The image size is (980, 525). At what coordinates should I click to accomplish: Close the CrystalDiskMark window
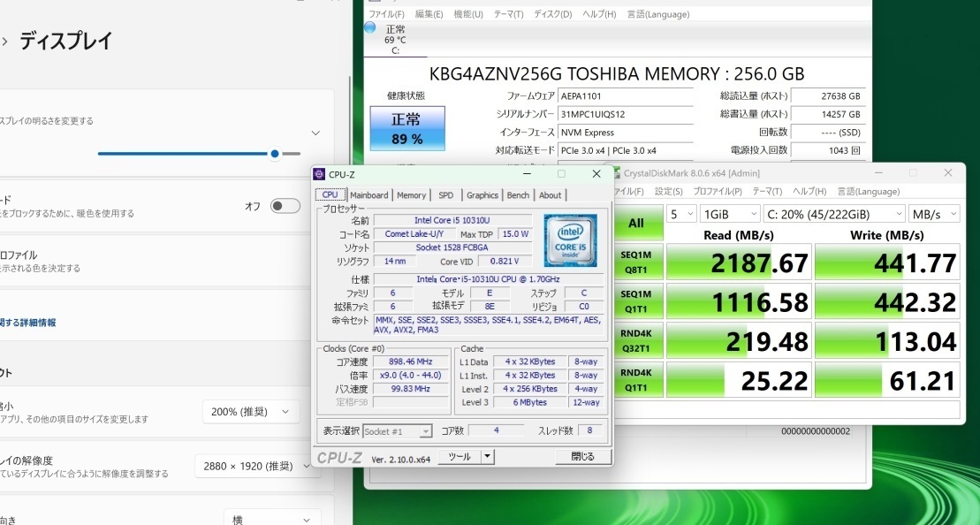(x=948, y=172)
